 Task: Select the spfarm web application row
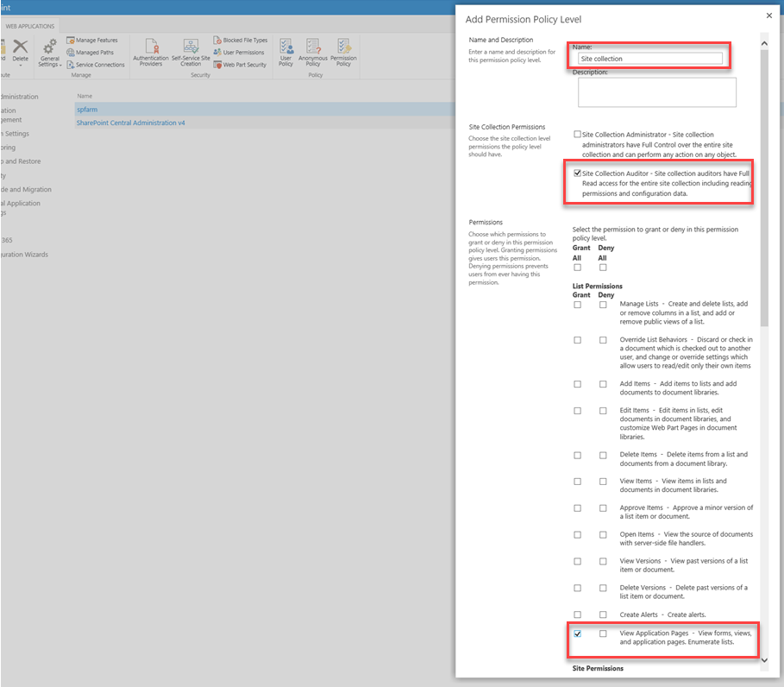coord(265,109)
